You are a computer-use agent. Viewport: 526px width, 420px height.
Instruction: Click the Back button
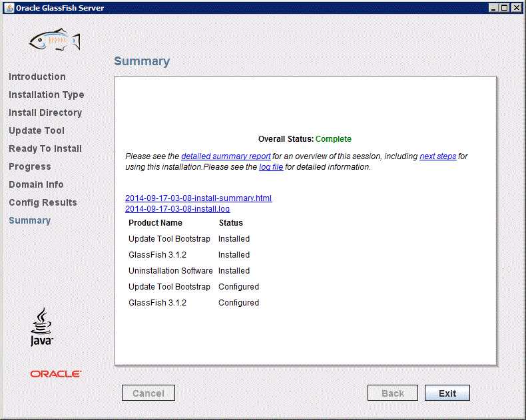[x=392, y=393]
